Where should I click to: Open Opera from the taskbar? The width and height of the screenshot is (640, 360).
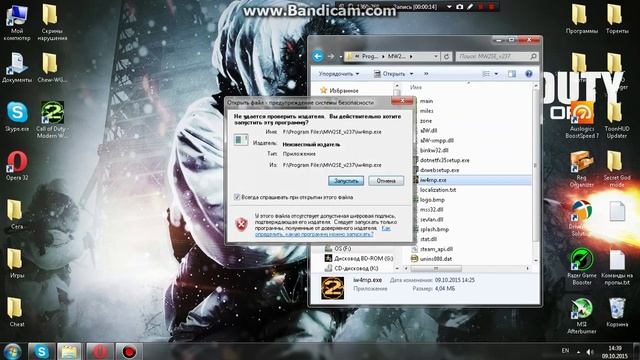[x=100, y=351]
